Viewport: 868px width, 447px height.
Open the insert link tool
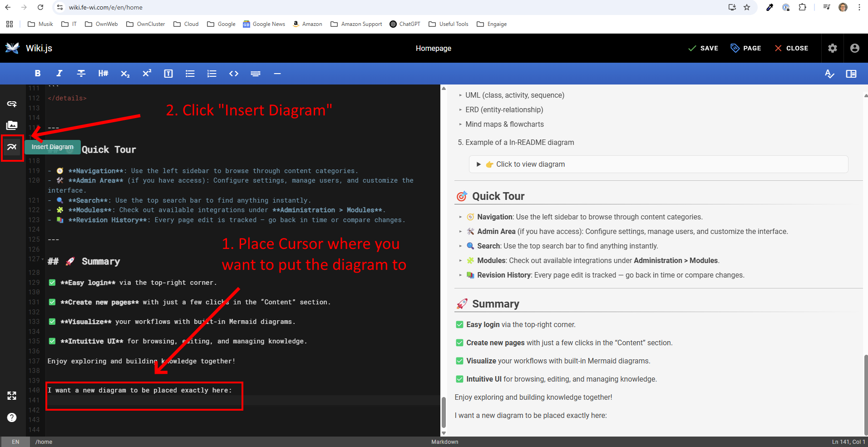tap(12, 104)
